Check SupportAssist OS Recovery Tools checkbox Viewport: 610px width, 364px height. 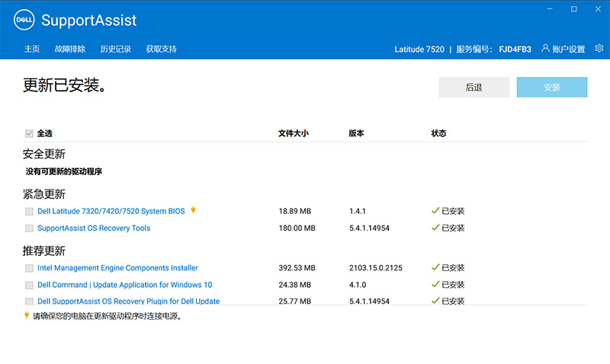29,228
